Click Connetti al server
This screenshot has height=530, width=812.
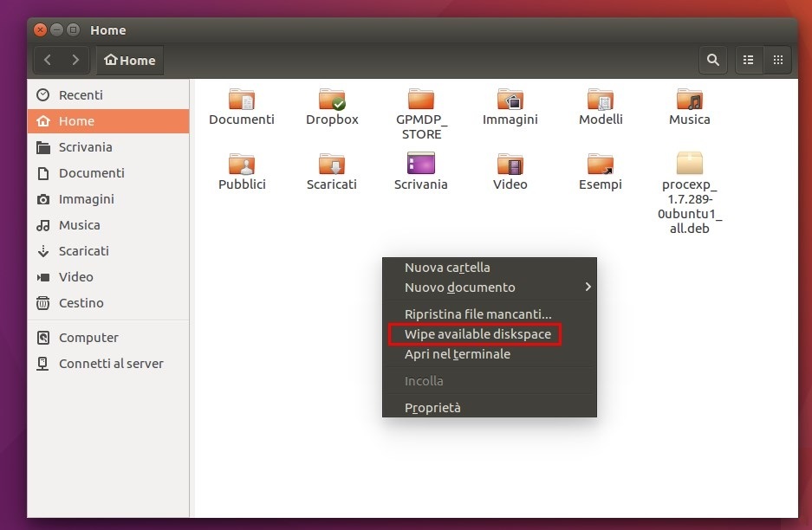(x=108, y=364)
